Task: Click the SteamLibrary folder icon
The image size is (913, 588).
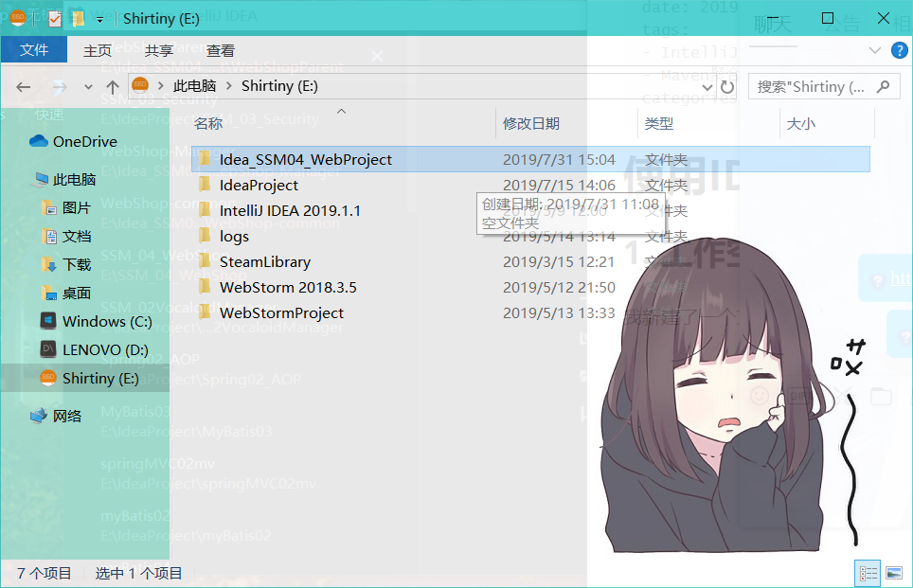Action: point(205,261)
